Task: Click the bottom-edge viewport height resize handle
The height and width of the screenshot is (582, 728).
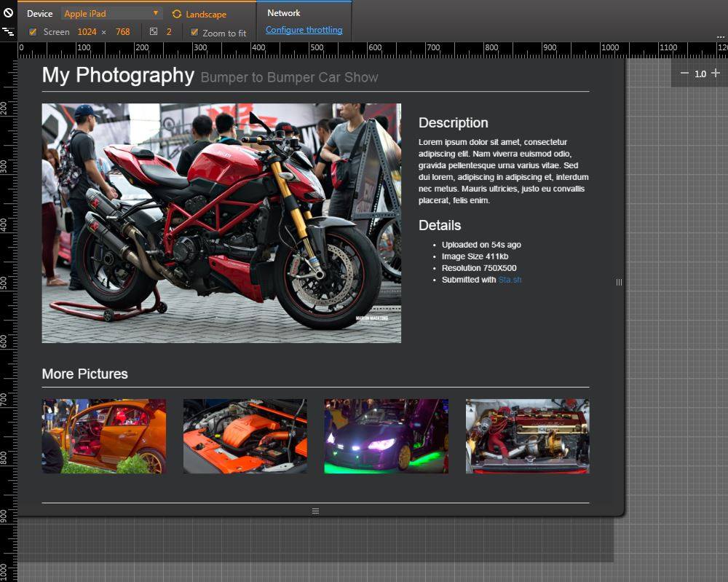Action: [316, 511]
